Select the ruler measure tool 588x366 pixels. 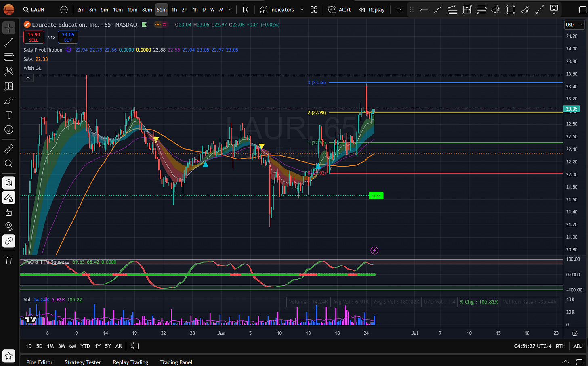click(x=9, y=149)
